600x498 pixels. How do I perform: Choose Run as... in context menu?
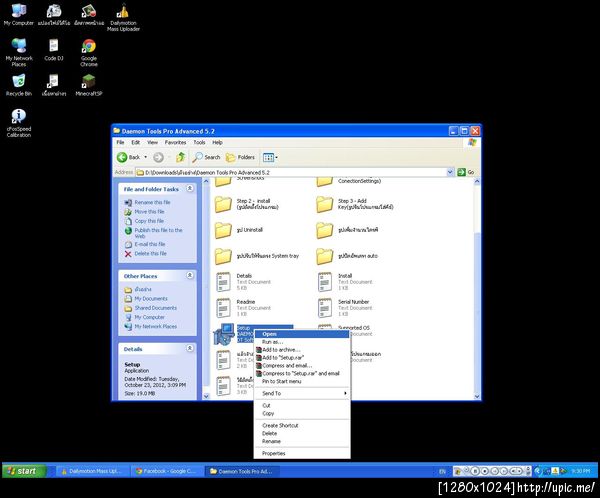click(x=302, y=342)
